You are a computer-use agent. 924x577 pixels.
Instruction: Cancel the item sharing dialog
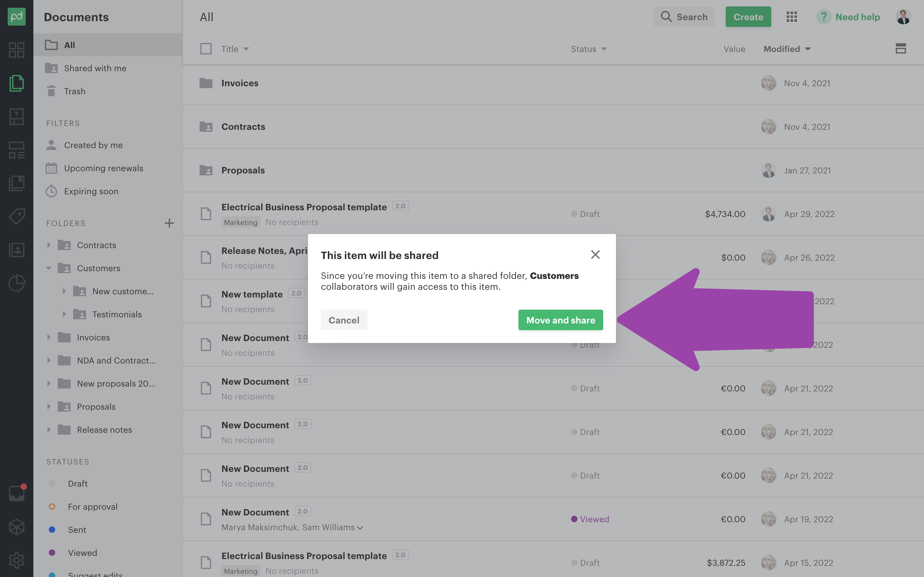(344, 320)
